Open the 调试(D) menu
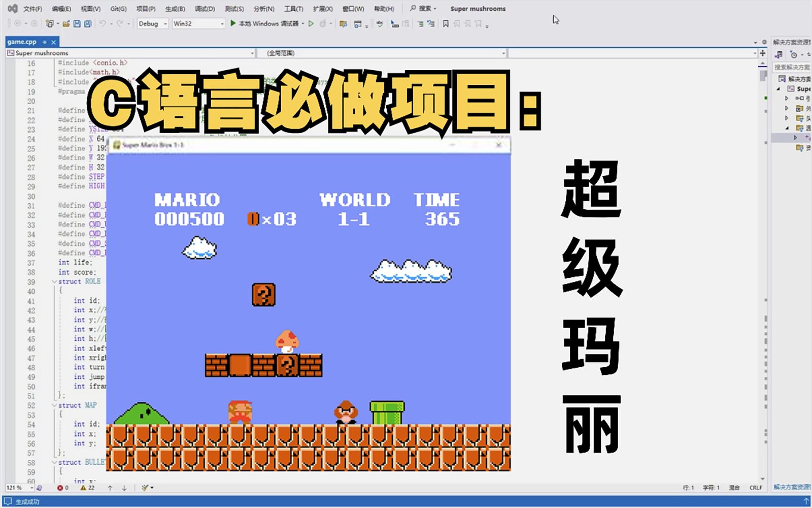The image size is (812, 508). click(205, 9)
